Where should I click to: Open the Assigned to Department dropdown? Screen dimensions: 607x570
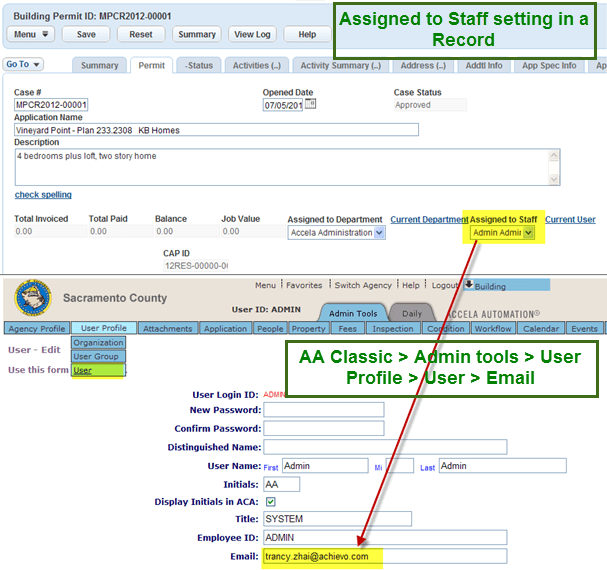click(379, 233)
